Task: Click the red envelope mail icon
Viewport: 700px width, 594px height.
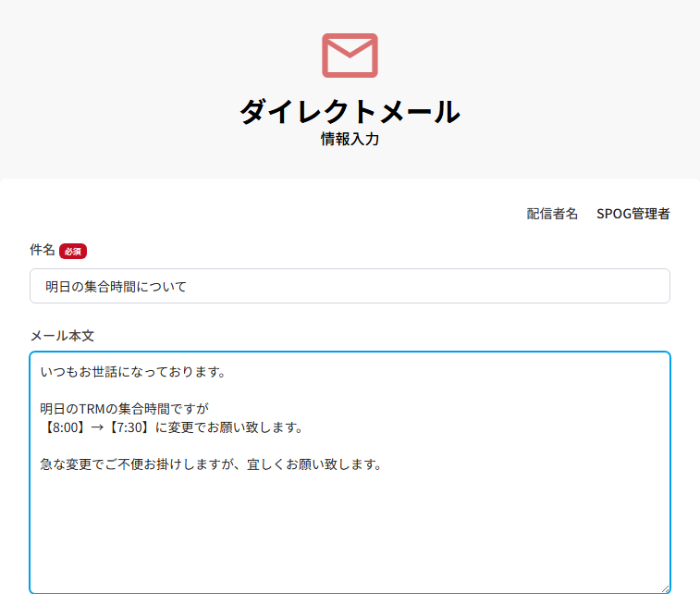Action: (350, 56)
